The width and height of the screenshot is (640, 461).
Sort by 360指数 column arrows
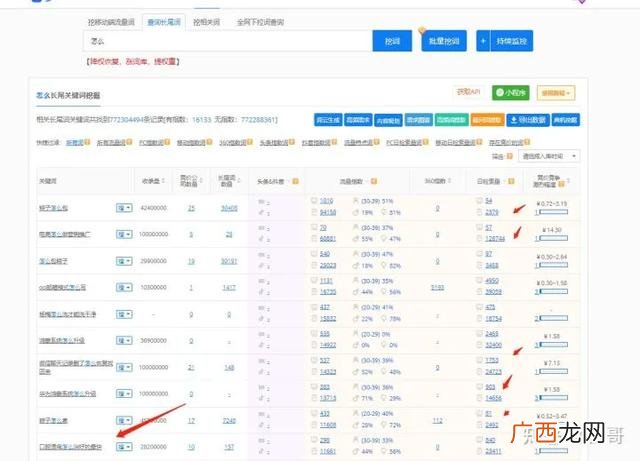pos(449,181)
